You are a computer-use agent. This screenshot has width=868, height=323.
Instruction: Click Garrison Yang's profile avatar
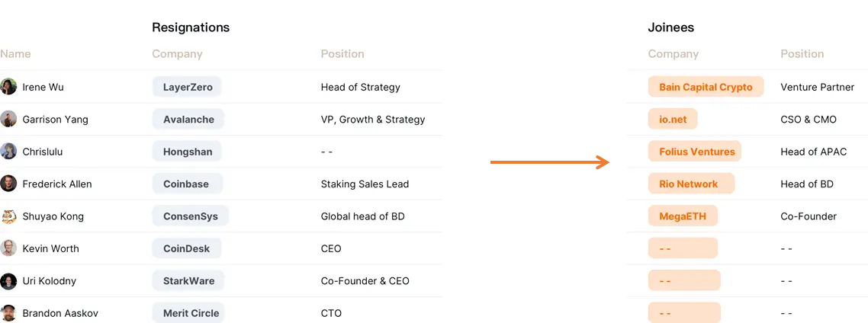(x=8, y=119)
